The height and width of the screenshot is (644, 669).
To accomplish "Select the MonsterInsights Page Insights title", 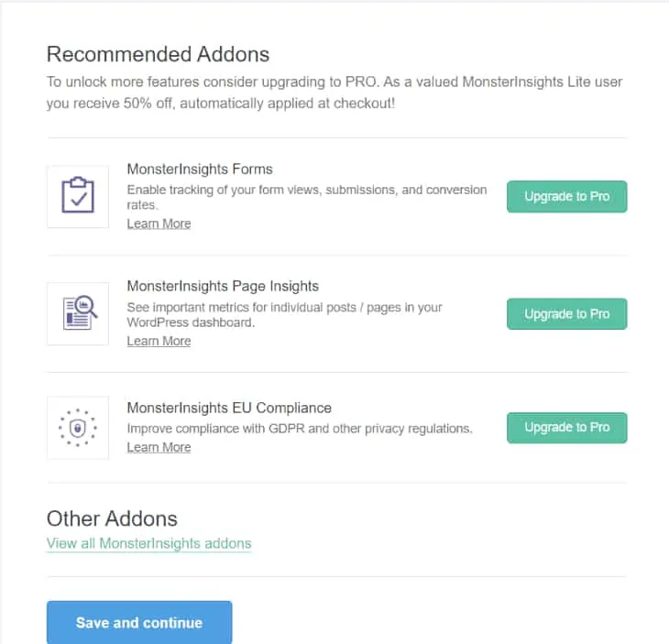I will (x=223, y=286).
